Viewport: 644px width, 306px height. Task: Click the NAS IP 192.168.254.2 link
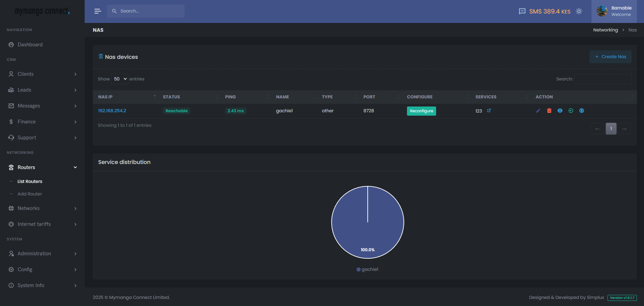pyautogui.click(x=112, y=111)
